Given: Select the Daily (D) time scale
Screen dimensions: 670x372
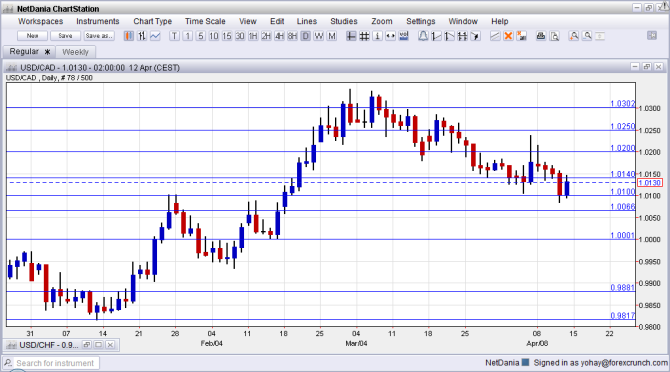Looking at the screenshot, I should pyautogui.click(x=306, y=36).
